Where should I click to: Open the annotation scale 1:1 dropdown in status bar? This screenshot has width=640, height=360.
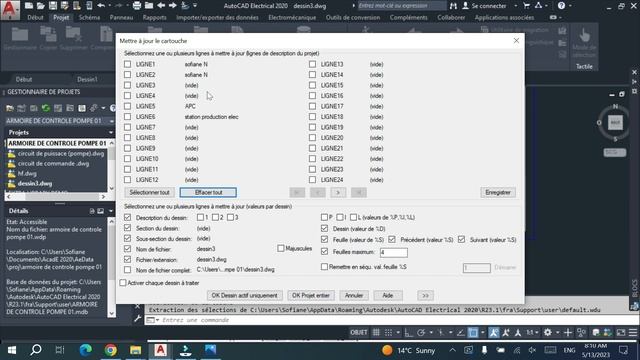[532, 333]
